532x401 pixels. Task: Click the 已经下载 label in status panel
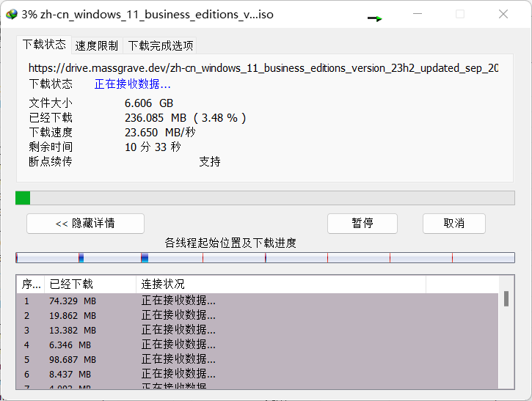(51, 118)
